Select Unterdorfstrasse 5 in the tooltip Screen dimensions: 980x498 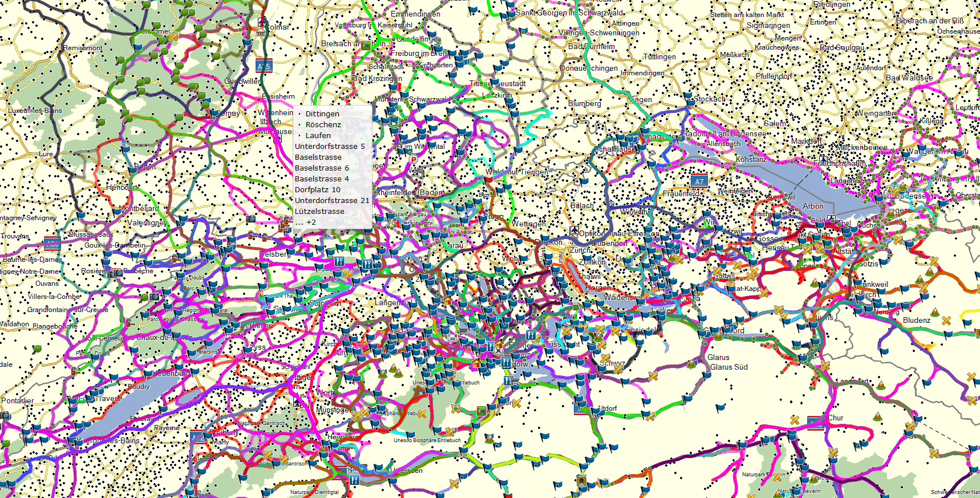(330, 146)
